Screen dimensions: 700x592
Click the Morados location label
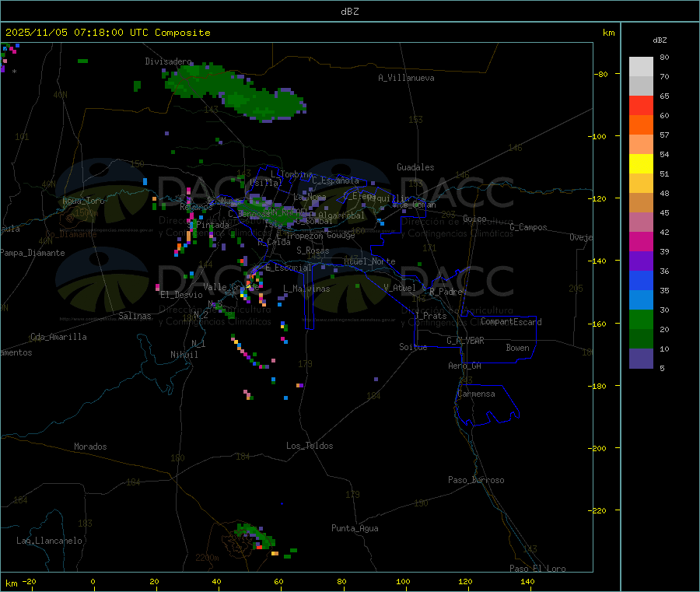pyautogui.click(x=90, y=447)
